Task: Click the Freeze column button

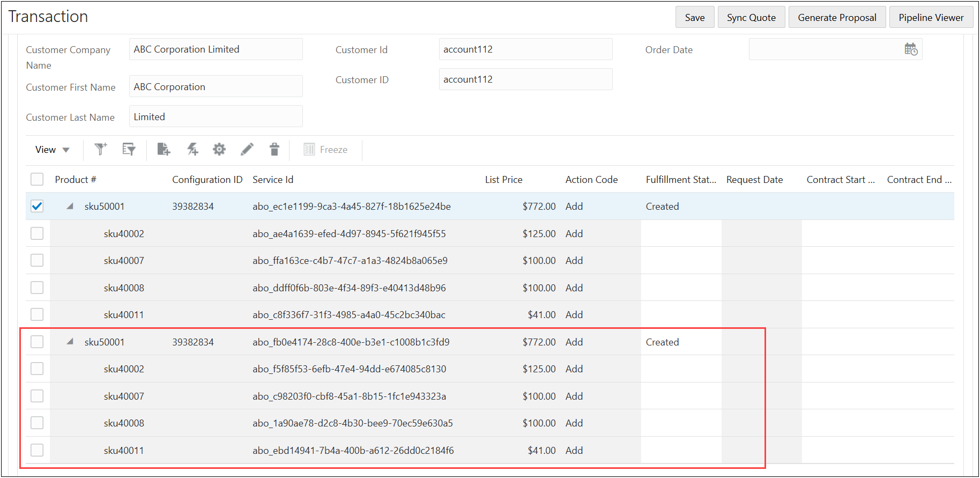Action: click(325, 150)
